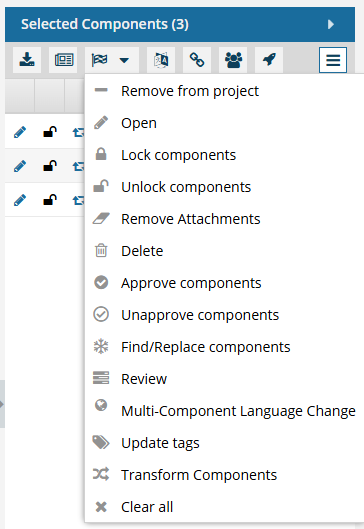Toggle the lock on the third row

click(x=50, y=200)
